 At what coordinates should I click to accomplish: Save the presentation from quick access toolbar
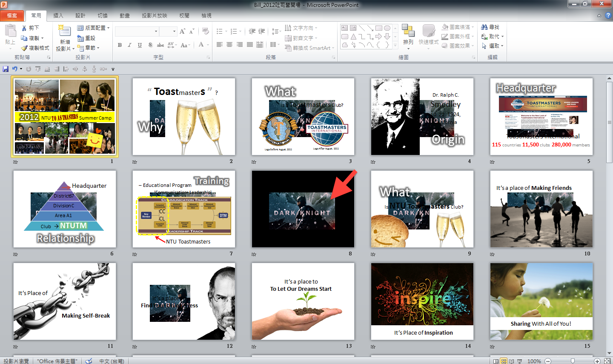tap(6, 69)
